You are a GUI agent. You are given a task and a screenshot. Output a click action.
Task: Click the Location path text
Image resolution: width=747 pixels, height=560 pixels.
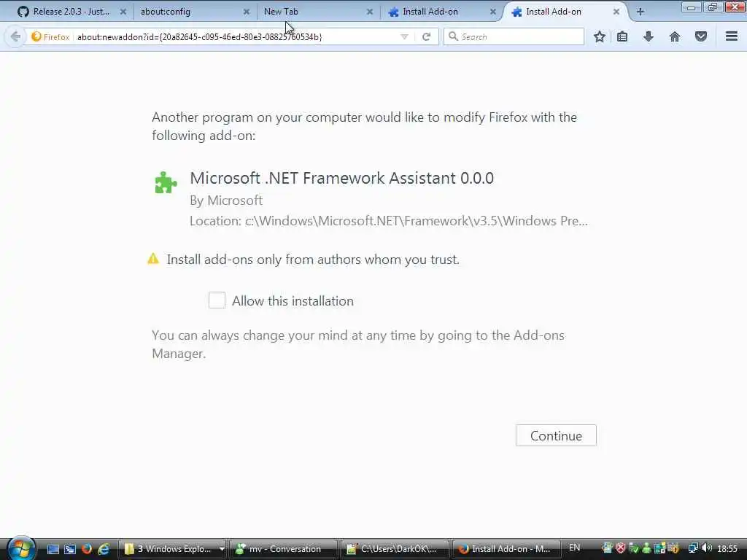(x=389, y=221)
